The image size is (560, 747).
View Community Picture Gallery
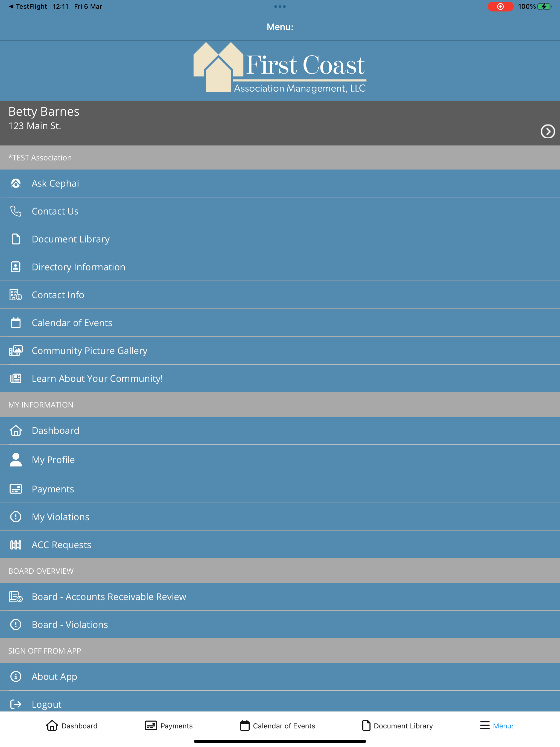point(280,351)
